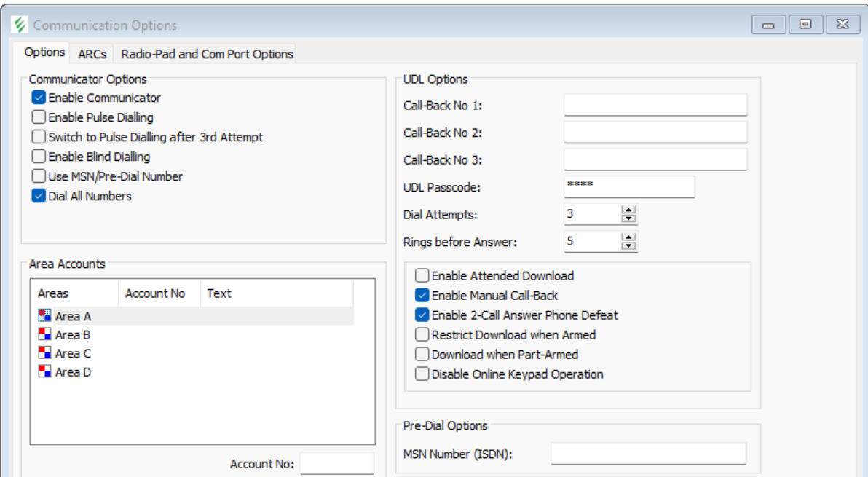Toggle Enable Blind Dialling option

point(39,157)
